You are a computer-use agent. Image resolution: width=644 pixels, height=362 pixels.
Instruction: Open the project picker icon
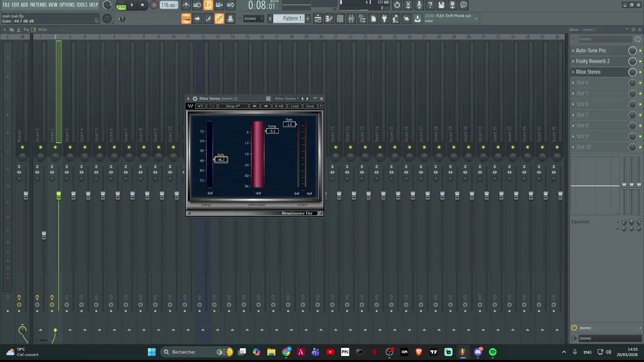coord(373,19)
